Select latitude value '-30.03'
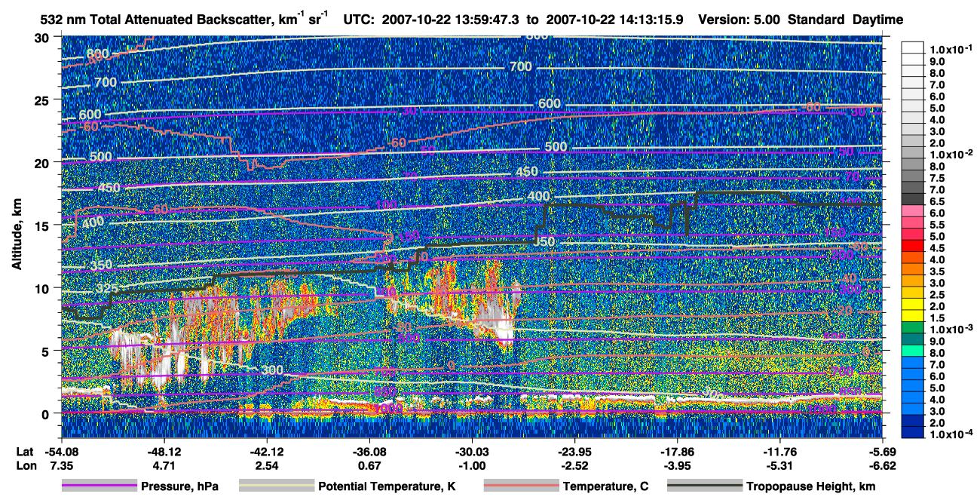 point(472,453)
